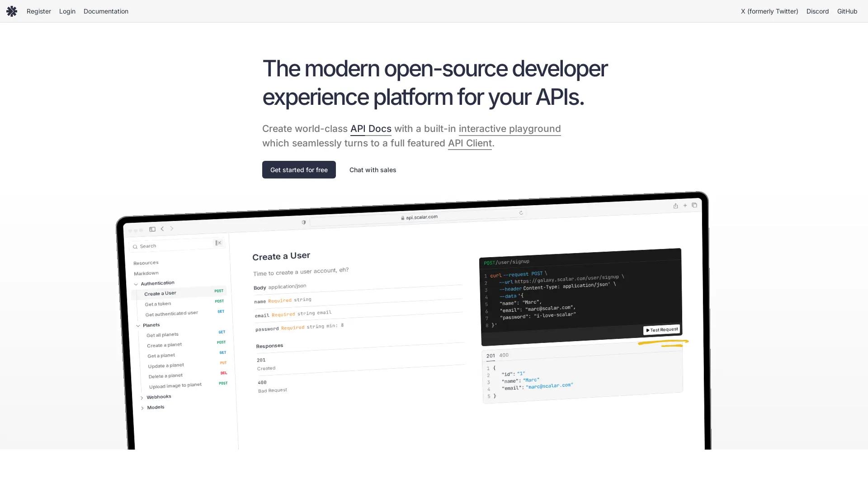Viewport: 868px width, 488px height.
Task: Select the 400 response tab
Action: (504, 355)
